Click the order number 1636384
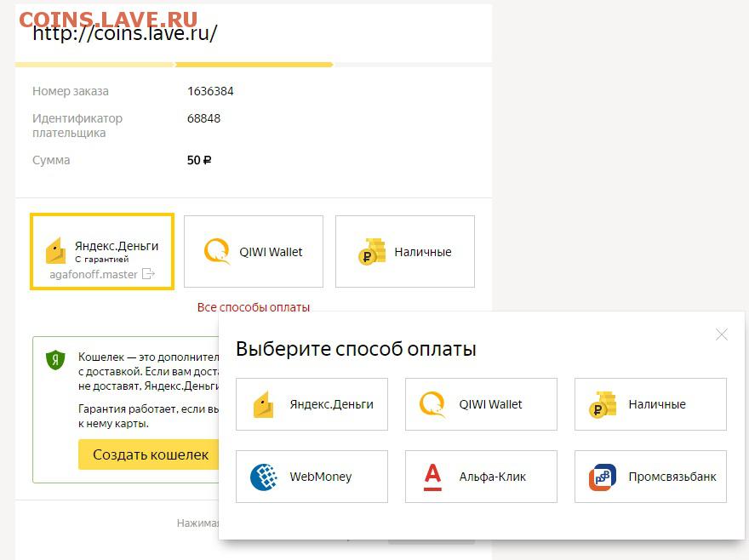749x560 pixels. tap(210, 91)
